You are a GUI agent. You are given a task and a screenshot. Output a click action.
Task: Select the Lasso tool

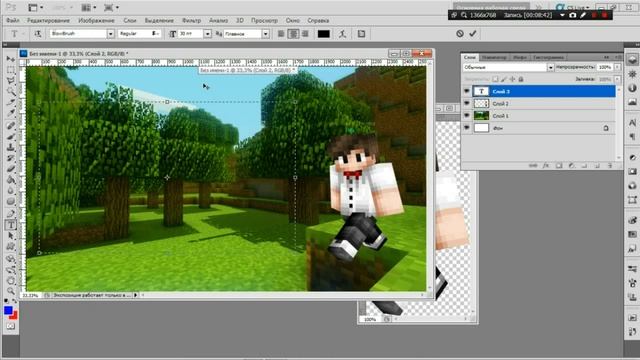pyautogui.click(x=11, y=81)
